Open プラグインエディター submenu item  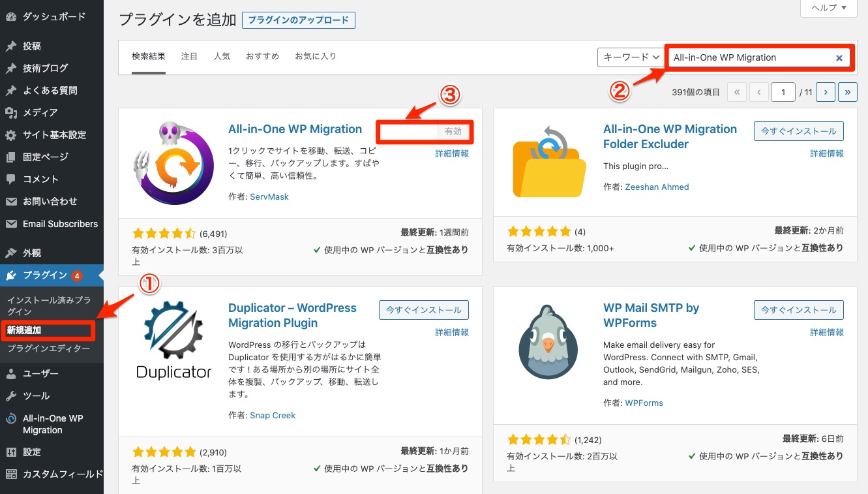(x=49, y=348)
